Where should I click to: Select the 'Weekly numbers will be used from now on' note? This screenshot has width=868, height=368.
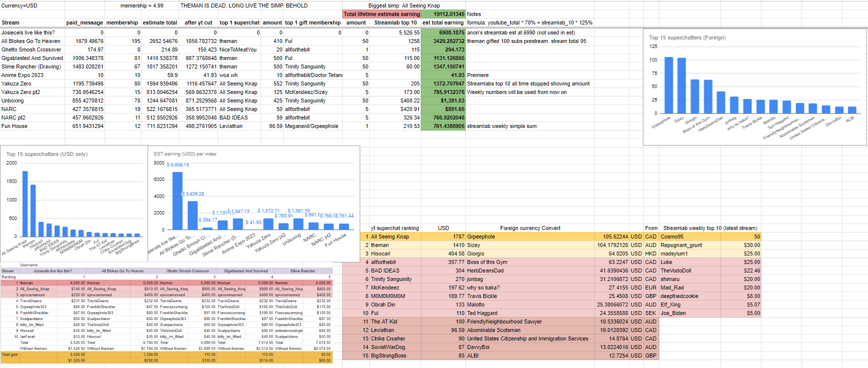click(517, 92)
